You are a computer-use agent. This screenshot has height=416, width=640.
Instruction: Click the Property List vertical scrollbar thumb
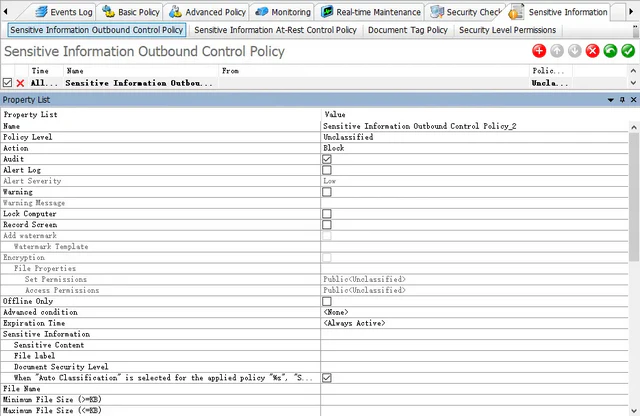click(634, 197)
